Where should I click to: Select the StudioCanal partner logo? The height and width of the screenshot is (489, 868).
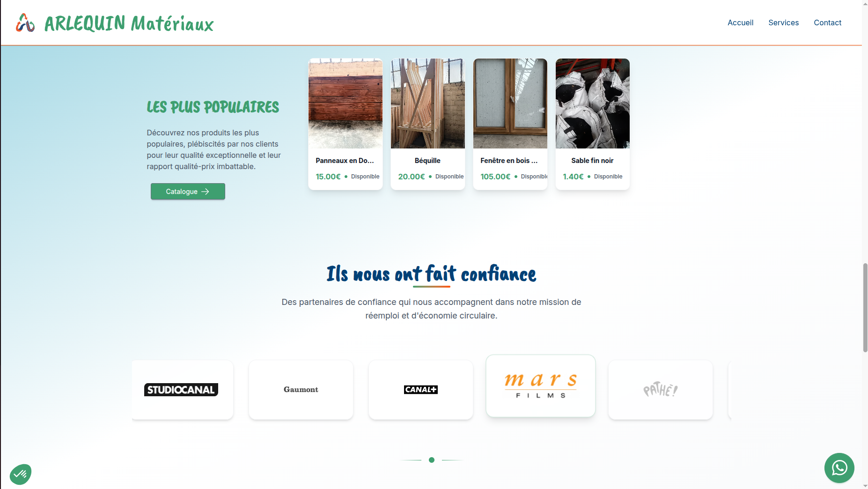[x=181, y=390]
